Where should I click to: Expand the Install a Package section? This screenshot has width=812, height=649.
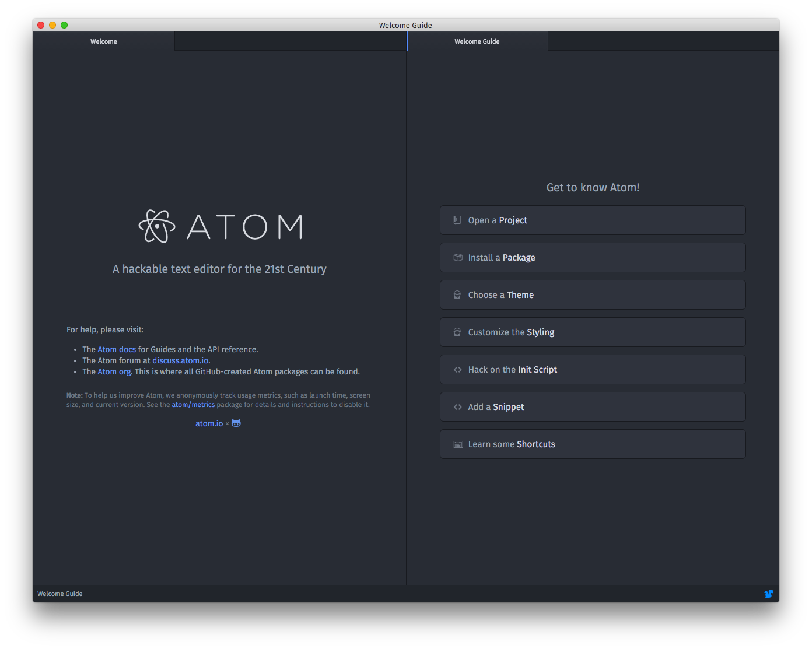[x=593, y=258]
